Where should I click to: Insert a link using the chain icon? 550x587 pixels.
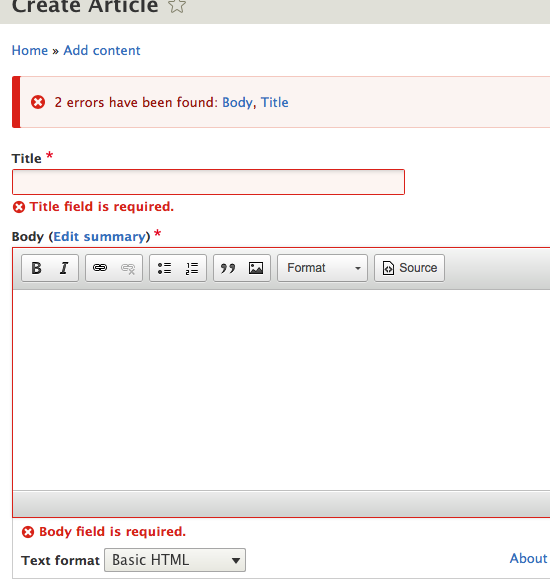pos(100,268)
